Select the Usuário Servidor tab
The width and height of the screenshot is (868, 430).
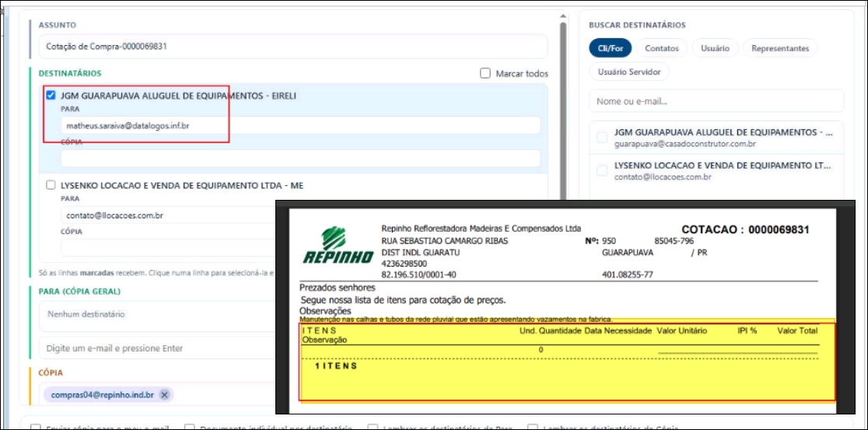tap(629, 72)
